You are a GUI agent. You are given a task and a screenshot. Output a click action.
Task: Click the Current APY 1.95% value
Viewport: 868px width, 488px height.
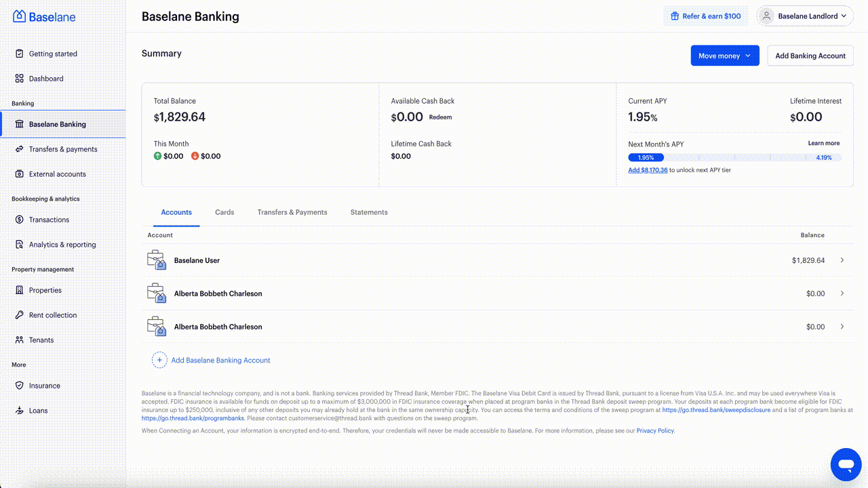tap(643, 117)
